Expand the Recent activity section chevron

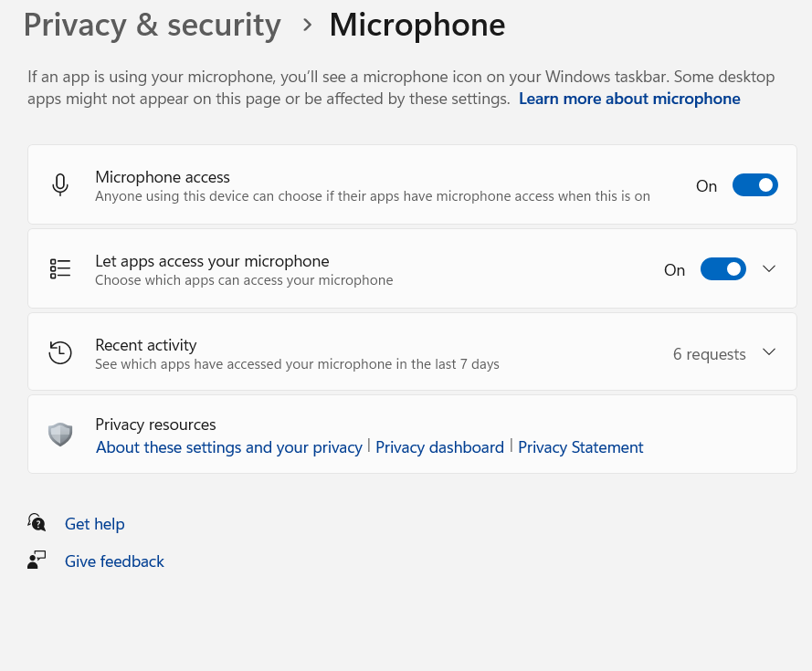tap(769, 352)
